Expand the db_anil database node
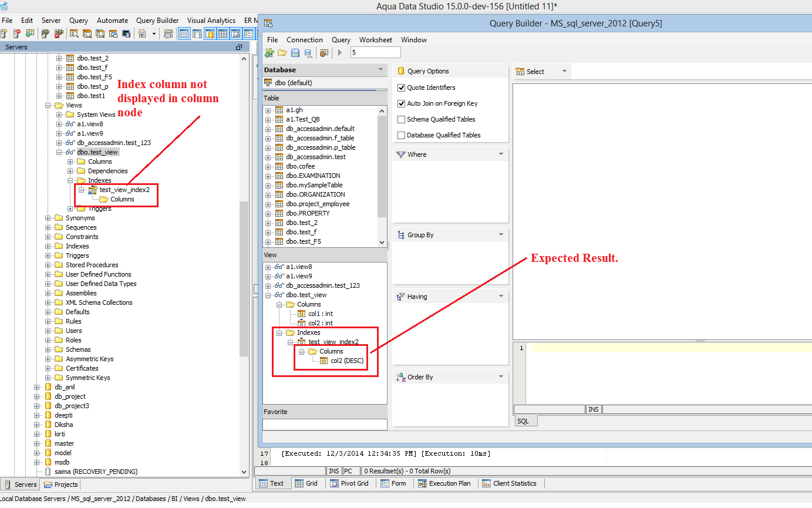The height and width of the screenshot is (508, 812). point(37,387)
